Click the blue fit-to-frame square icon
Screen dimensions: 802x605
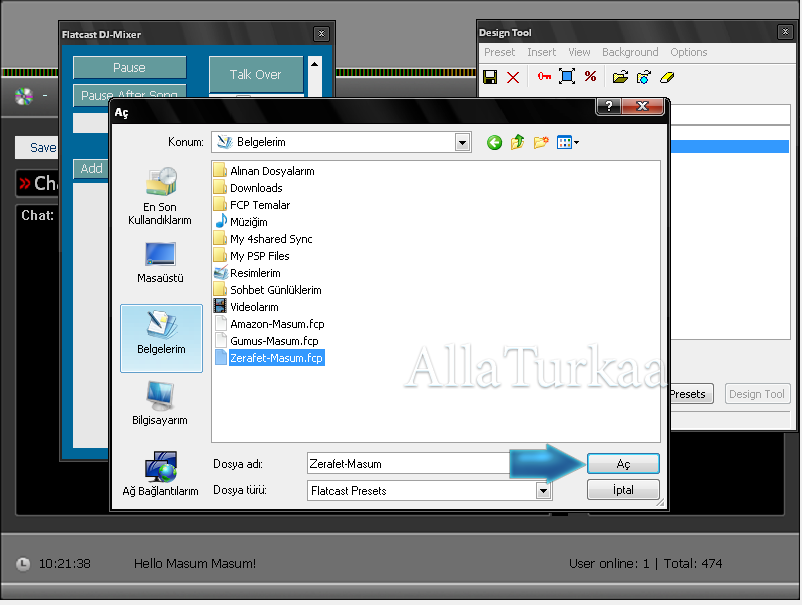tap(567, 77)
